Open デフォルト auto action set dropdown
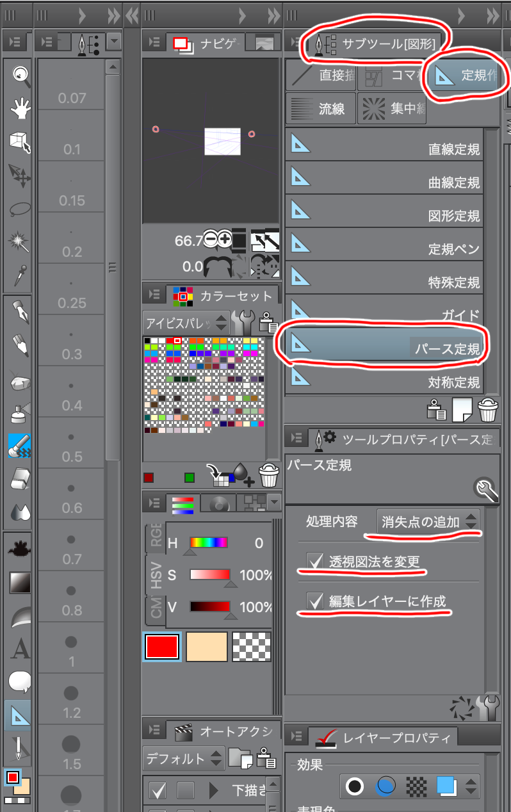Image resolution: width=511 pixels, height=812 pixels. tap(184, 758)
